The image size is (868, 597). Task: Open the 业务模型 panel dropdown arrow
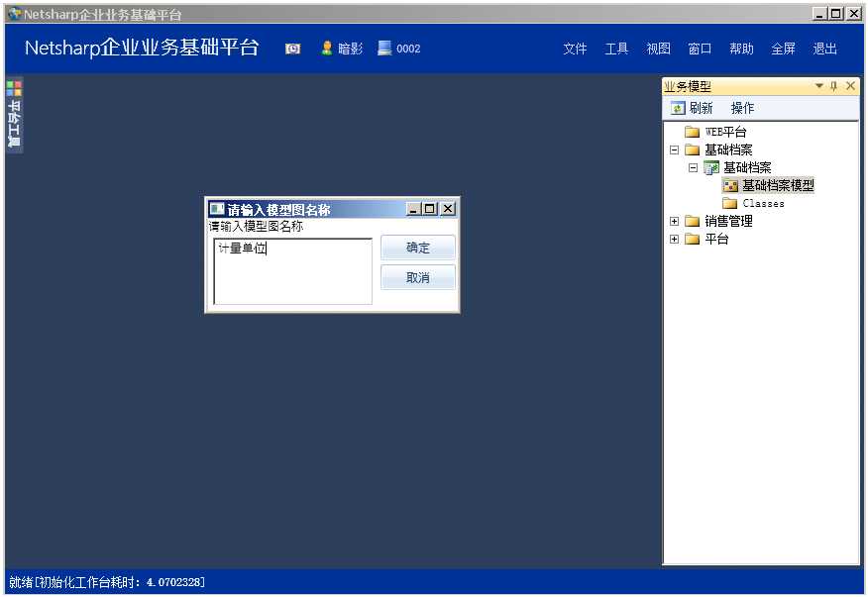click(x=818, y=86)
